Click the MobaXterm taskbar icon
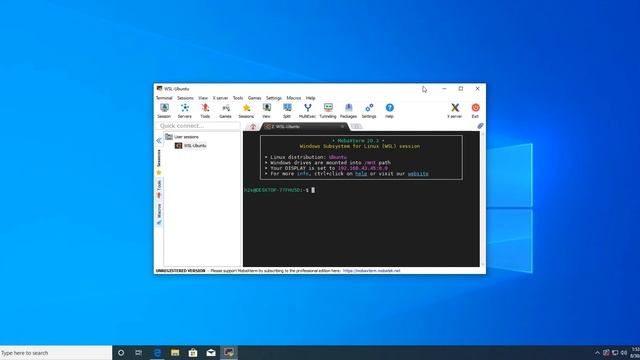The width and height of the screenshot is (640, 360). point(229,353)
